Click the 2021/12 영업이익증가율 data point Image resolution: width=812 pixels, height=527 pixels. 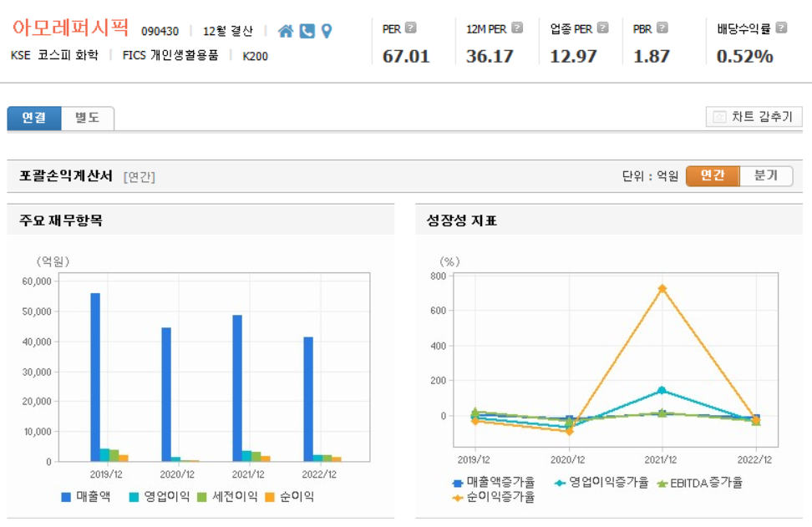662,390
